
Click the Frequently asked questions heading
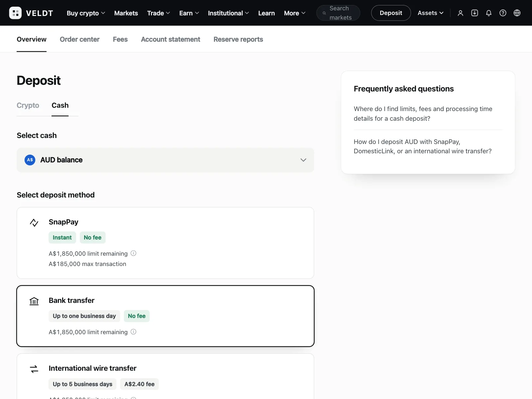pos(404,89)
